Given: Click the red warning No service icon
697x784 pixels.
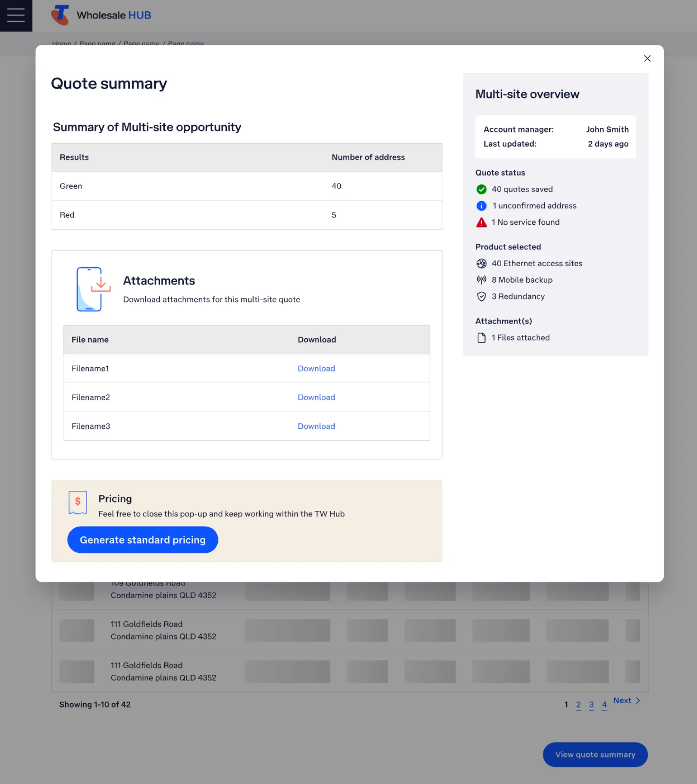Looking at the screenshot, I should [x=481, y=222].
